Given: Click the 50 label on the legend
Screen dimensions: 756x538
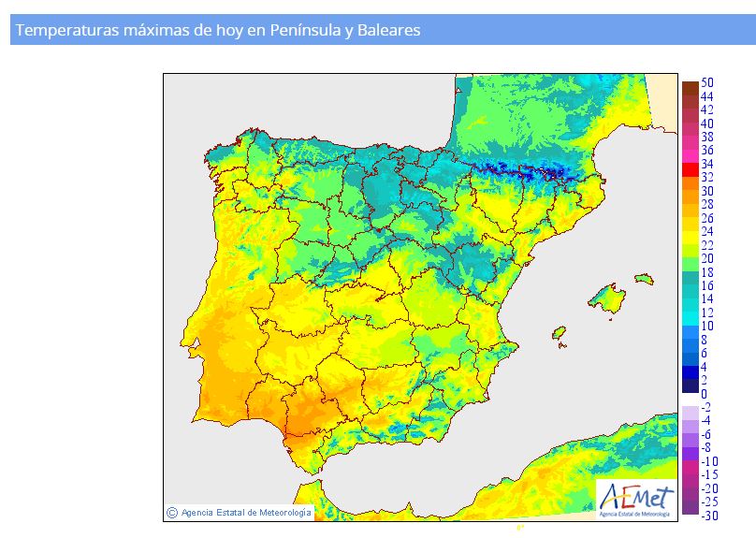Looking at the screenshot, I should [x=707, y=84].
